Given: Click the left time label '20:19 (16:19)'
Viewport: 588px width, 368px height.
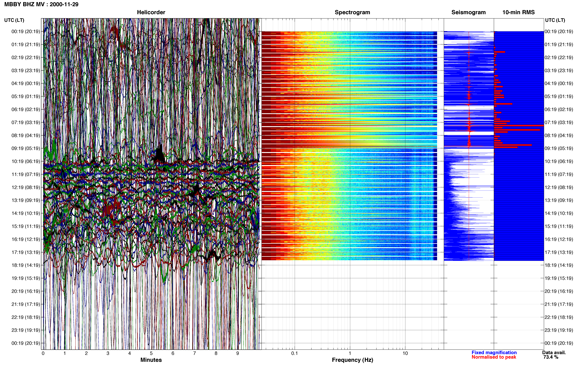Looking at the screenshot, I should point(26,291).
